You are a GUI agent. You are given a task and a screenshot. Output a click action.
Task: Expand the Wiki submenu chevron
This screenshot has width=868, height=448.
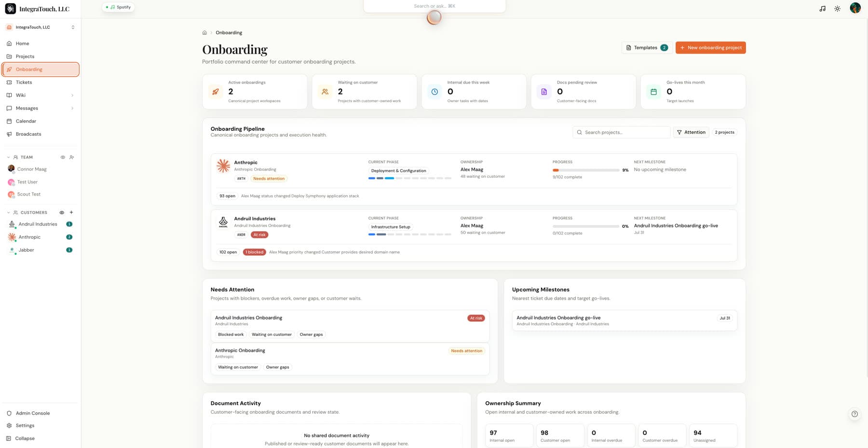click(72, 95)
